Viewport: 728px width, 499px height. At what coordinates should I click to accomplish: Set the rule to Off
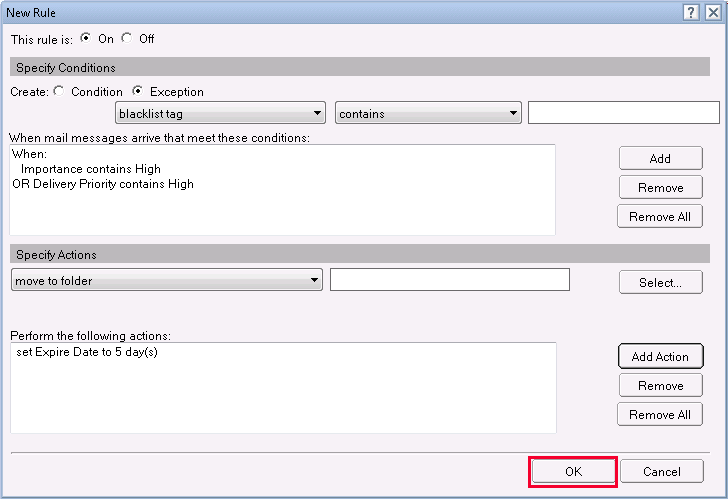pyautogui.click(x=126, y=39)
